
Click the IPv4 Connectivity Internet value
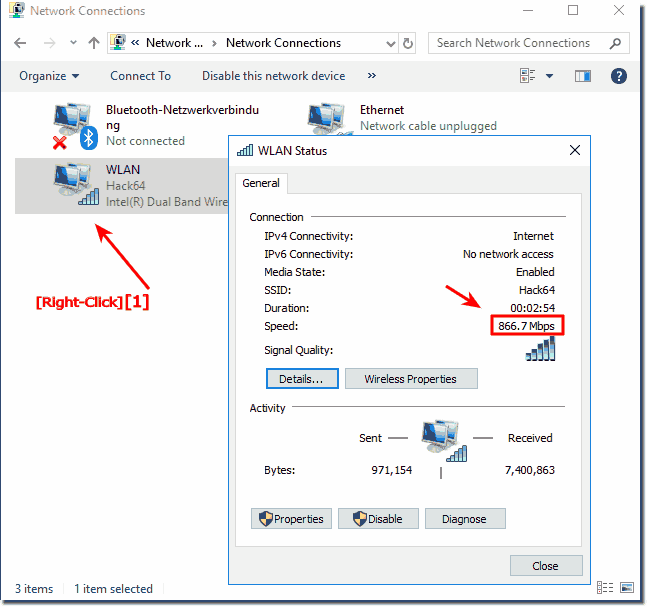tap(534, 236)
